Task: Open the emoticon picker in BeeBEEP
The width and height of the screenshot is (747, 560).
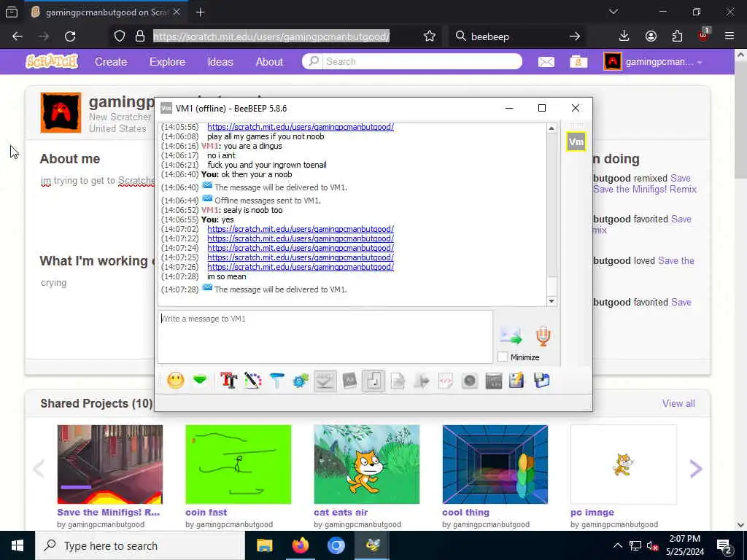Action: (x=175, y=381)
